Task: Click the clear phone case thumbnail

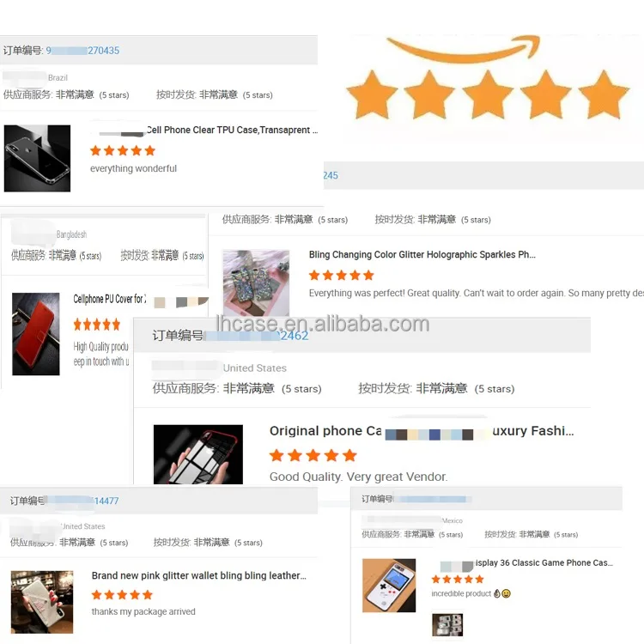Action: point(38,158)
